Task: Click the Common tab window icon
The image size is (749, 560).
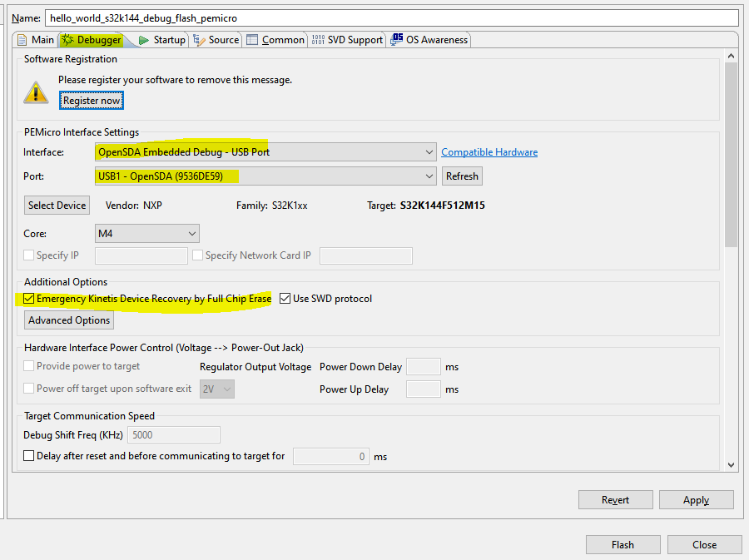Action: (x=252, y=40)
